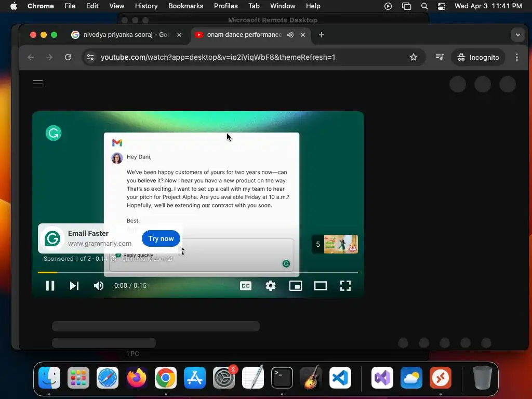Open TextEdit from the Dock
Image resolution: width=532 pixels, height=399 pixels.
coord(253,378)
